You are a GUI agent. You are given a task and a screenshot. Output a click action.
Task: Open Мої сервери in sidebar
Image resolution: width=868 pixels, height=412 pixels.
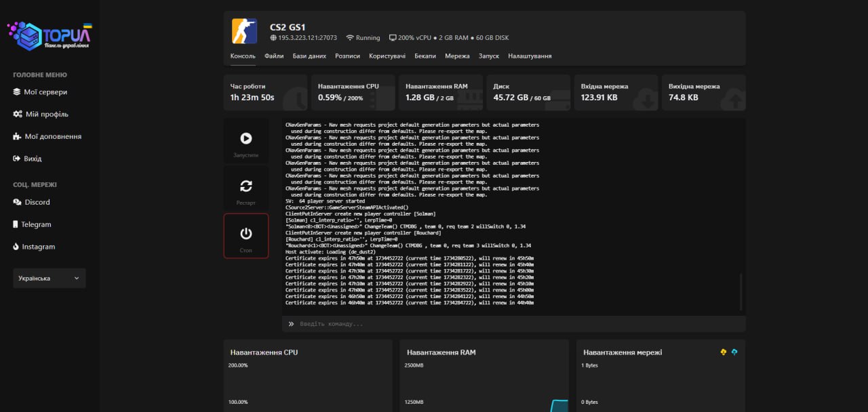[45, 92]
